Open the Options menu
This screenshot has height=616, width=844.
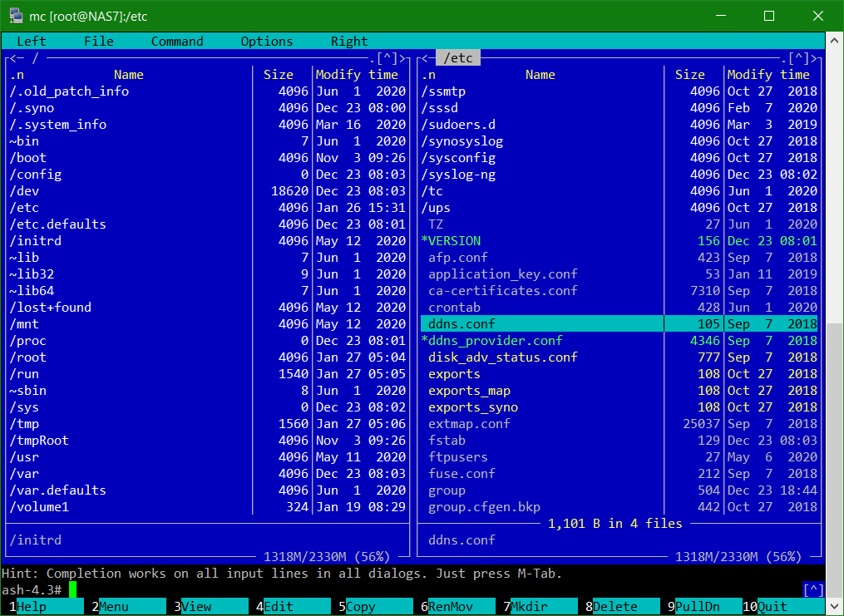pos(266,41)
